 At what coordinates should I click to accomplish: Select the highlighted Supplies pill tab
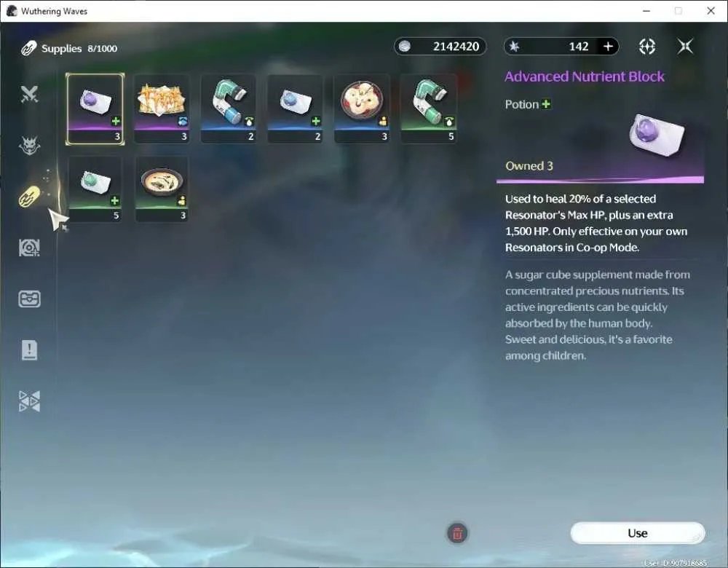(x=29, y=197)
